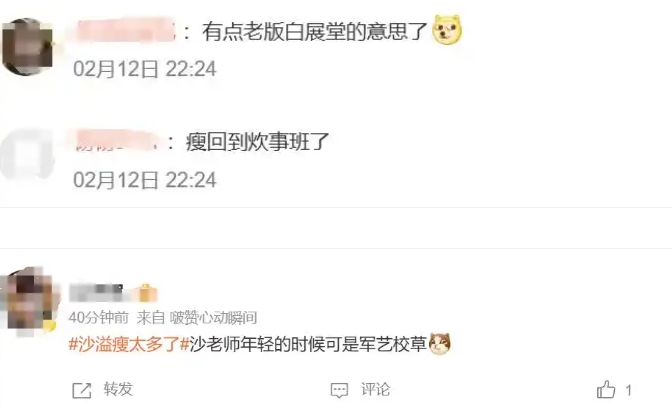Click the cat emoji after 军艺校草
The image size is (672, 411).
click(439, 344)
